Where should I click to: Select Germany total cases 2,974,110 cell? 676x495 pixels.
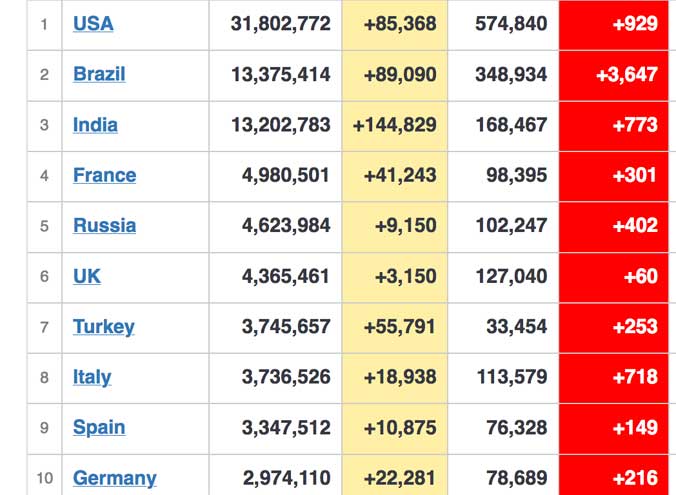tap(275, 475)
